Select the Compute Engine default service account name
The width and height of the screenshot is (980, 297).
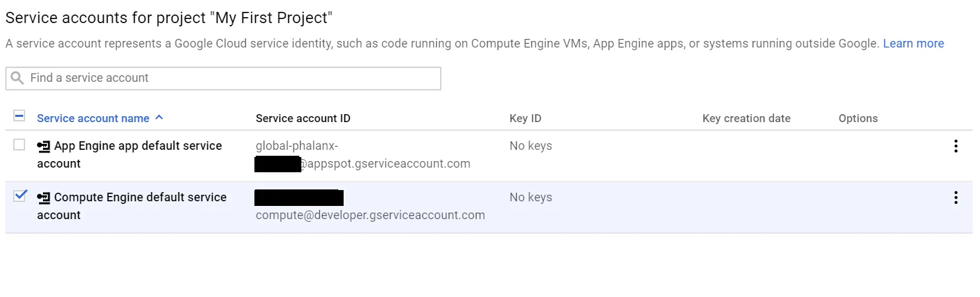click(x=140, y=197)
